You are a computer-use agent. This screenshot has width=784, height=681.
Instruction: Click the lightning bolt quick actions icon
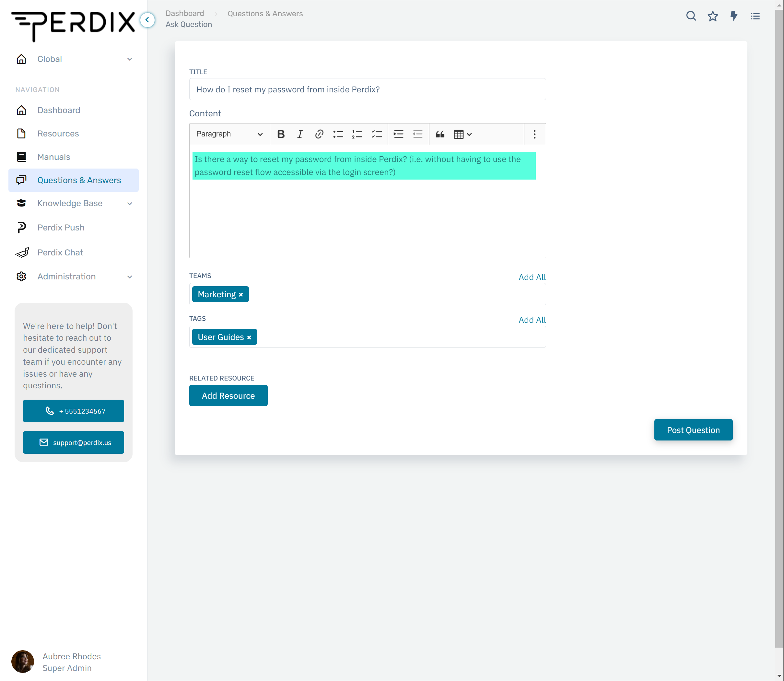click(734, 16)
